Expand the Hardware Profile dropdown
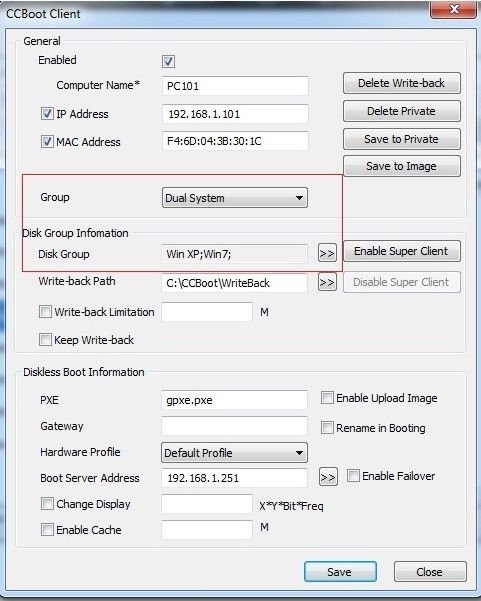This screenshot has height=601, width=481. pos(234,453)
